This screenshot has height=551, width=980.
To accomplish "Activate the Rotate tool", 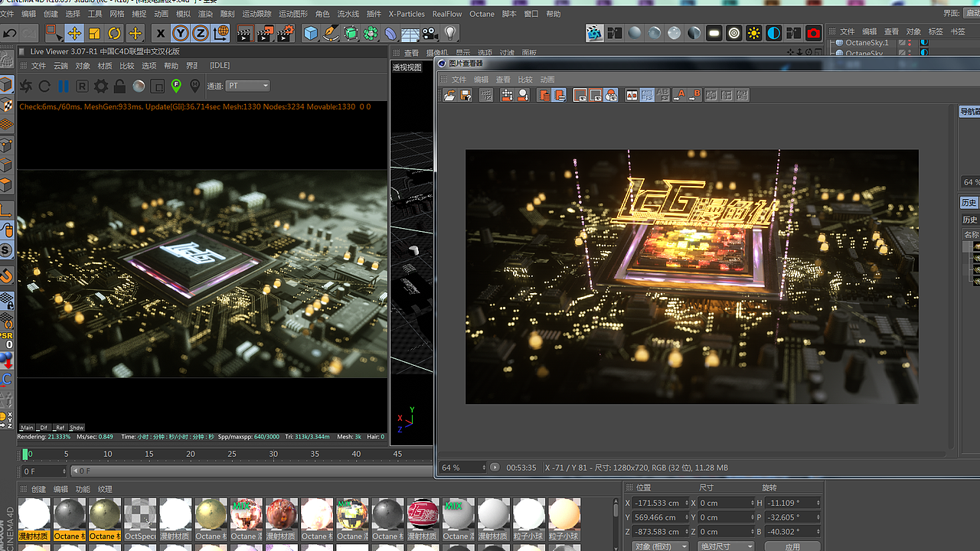I will (x=114, y=33).
